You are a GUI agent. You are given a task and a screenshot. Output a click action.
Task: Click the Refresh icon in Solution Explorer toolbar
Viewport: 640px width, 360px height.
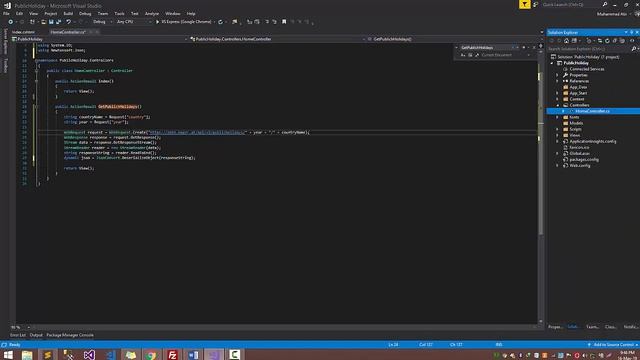(x=607, y=41)
